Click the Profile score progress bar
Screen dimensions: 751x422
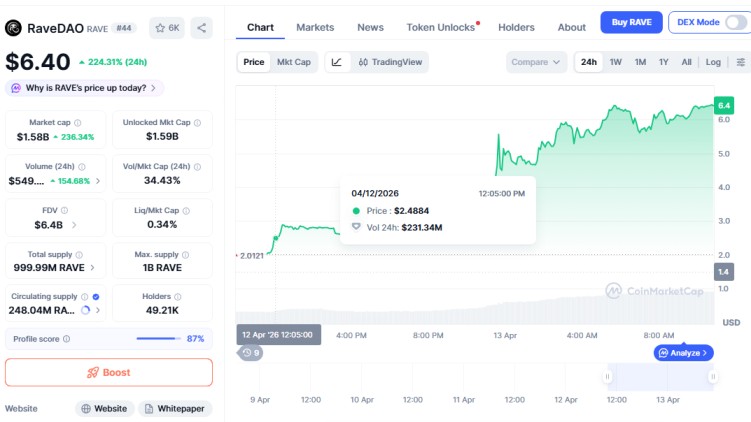click(x=158, y=339)
